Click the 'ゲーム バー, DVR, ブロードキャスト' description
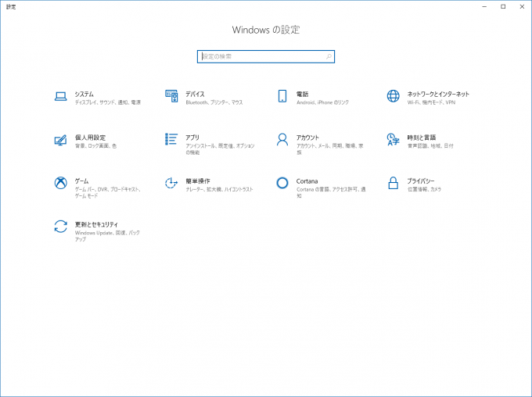Viewport: 532px width, 397px height. point(107,192)
